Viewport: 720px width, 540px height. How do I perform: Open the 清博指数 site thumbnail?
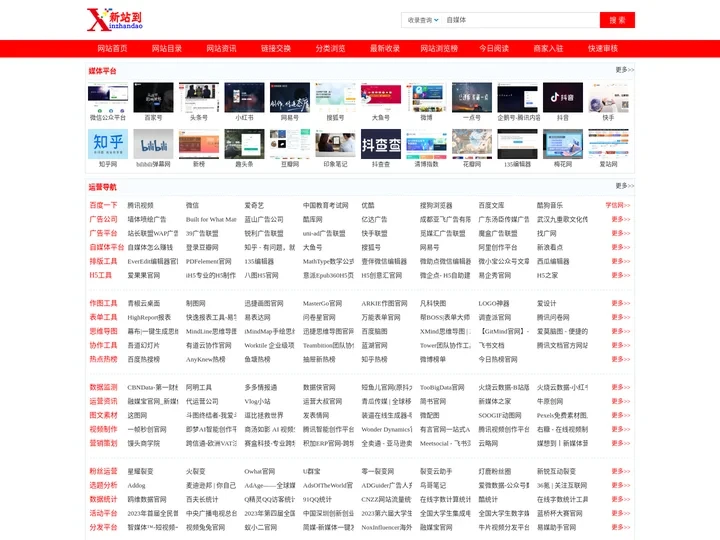426,144
